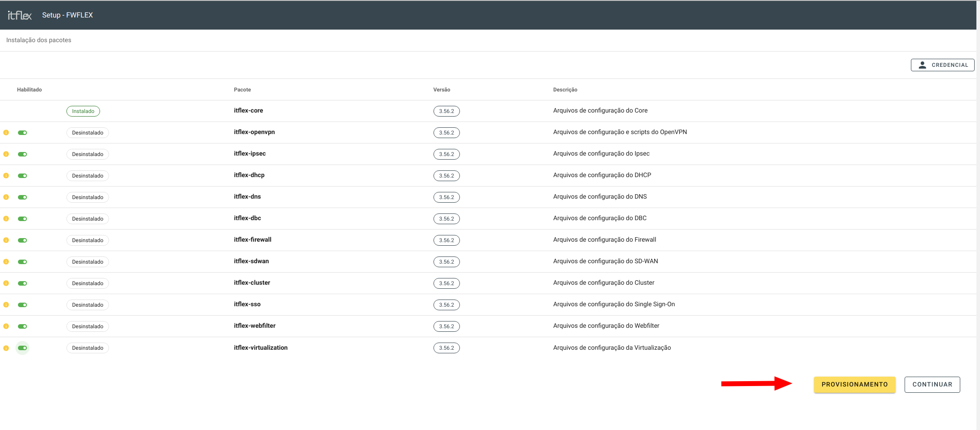Toggle the itflex-ipsec package switch
Screen dimensions: 980x430
[x=22, y=154]
